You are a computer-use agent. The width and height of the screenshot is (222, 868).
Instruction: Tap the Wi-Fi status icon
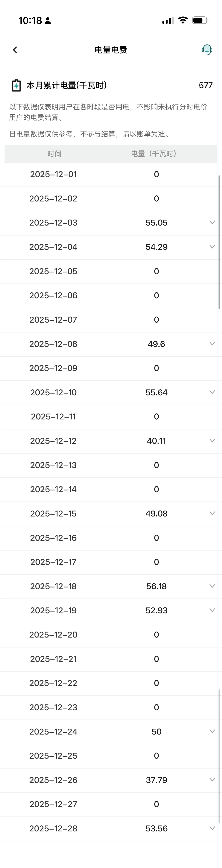[183, 20]
